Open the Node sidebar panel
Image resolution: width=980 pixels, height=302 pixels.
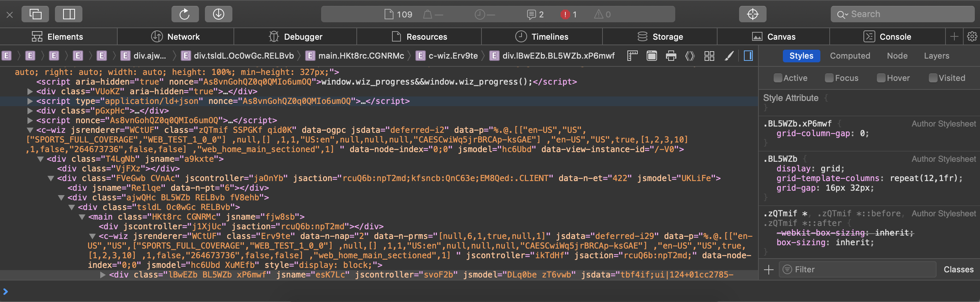[897, 56]
